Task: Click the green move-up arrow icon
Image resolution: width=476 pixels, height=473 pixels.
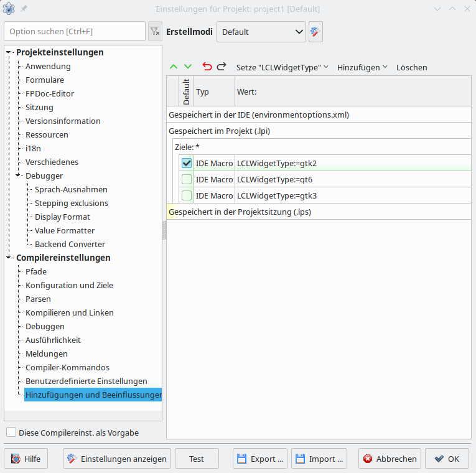Action: 174,67
